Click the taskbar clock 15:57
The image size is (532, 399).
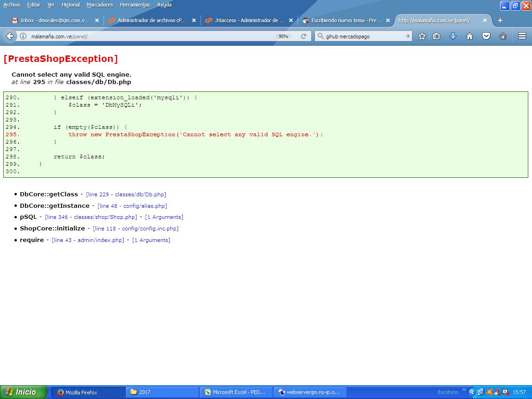click(519, 392)
